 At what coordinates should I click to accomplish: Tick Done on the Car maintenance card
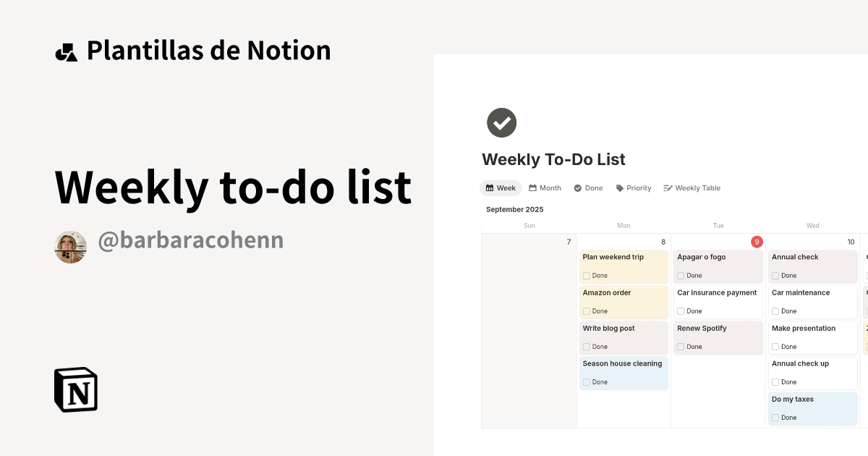(x=775, y=311)
